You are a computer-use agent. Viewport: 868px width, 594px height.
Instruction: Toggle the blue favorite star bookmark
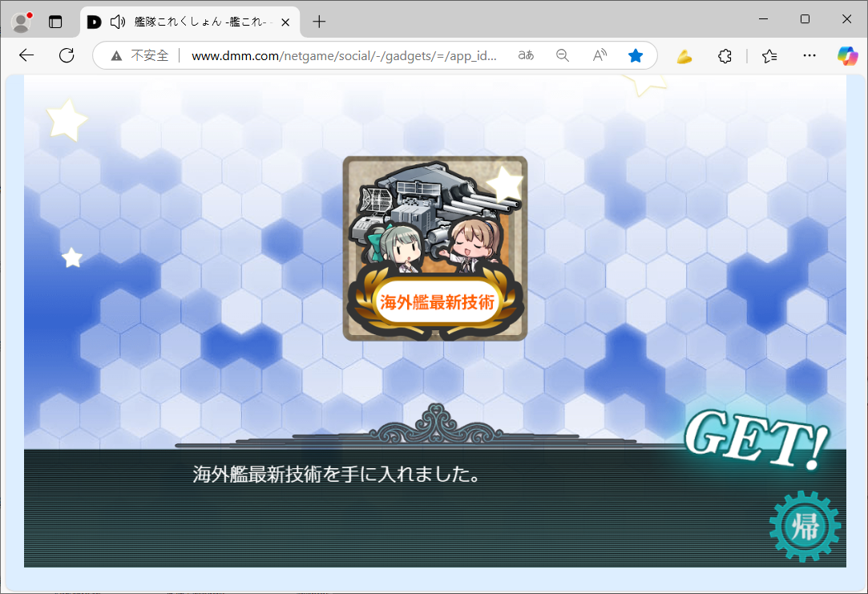(636, 55)
